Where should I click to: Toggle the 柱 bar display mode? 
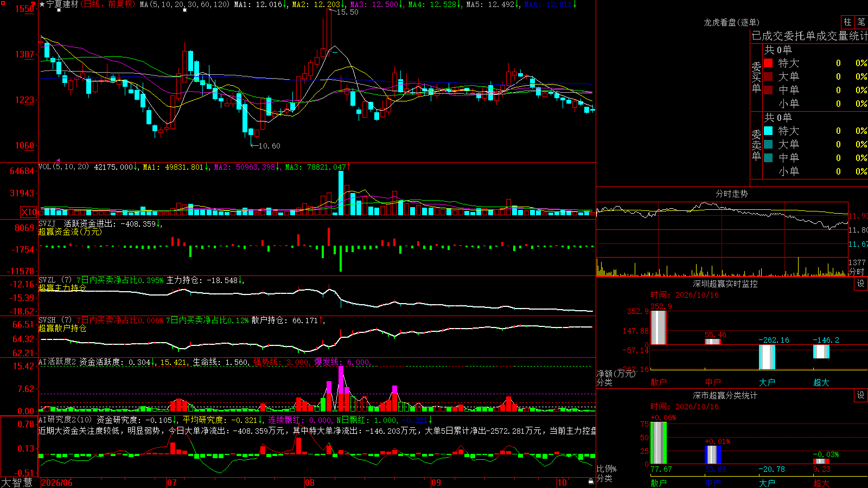tap(847, 22)
